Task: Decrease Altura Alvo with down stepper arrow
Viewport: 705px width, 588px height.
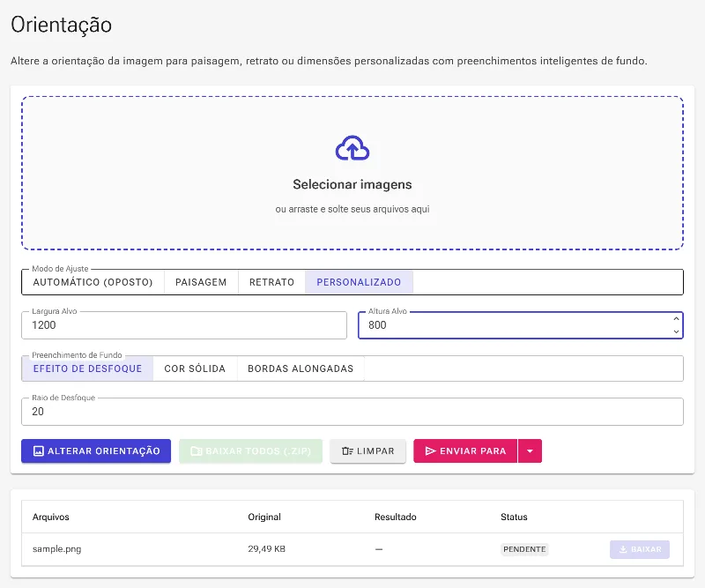Action: [676, 331]
